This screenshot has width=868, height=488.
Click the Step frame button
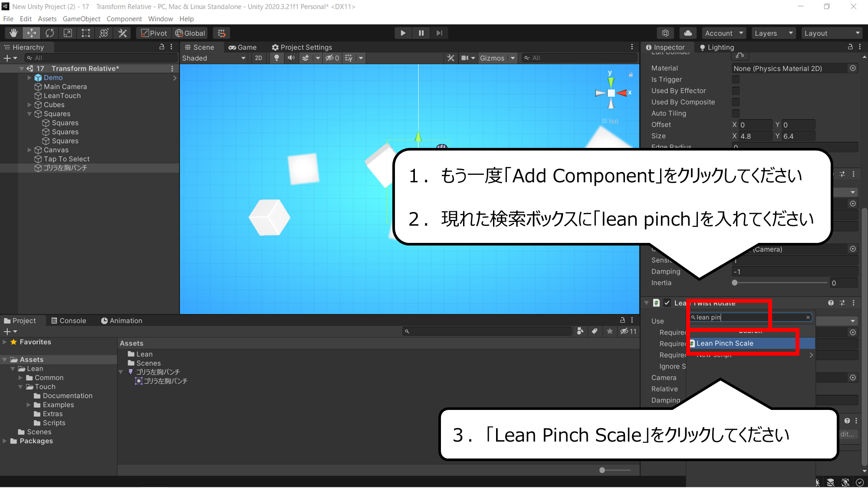click(439, 33)
